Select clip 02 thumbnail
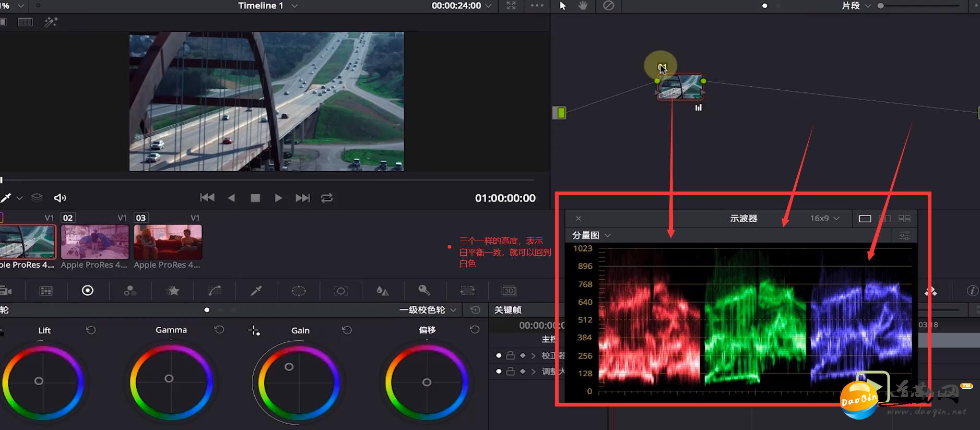This screenshot has height=430, width=980. pyautogui.click(x=95, y=242)
